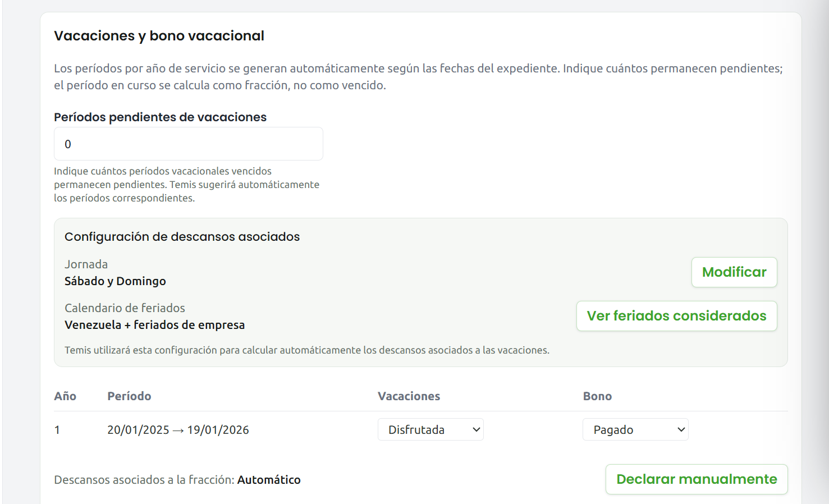Click the Calendario de feriados label
This screenshot has width=829, height=504.
click(x=125, y=308)
